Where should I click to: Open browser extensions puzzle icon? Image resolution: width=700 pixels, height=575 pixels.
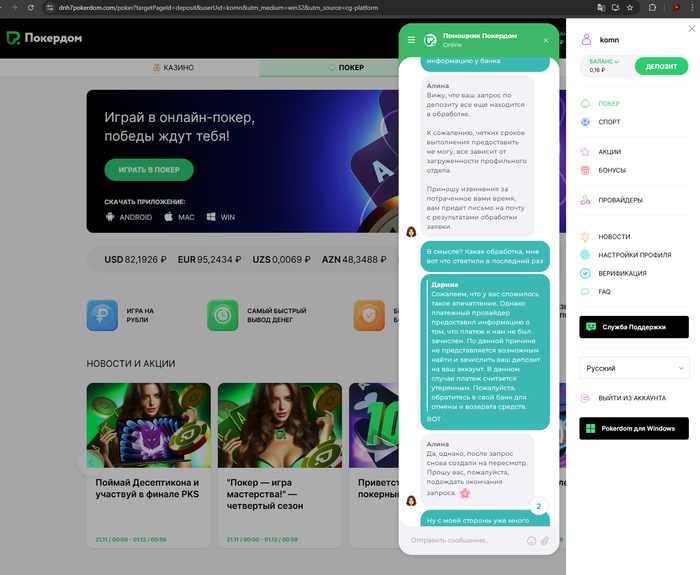(x=652, y=8)
